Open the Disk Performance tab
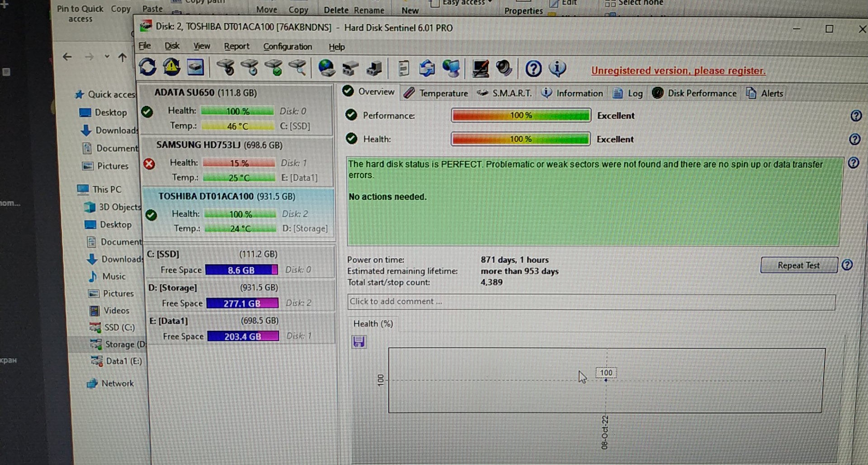This screenshot has width=868, height=465. (694, 93)
